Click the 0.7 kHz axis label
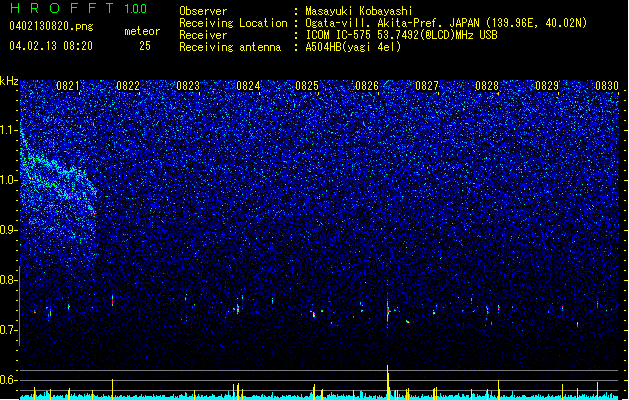Viewport: 629px width, 400px height. click(x=9, y=330)
